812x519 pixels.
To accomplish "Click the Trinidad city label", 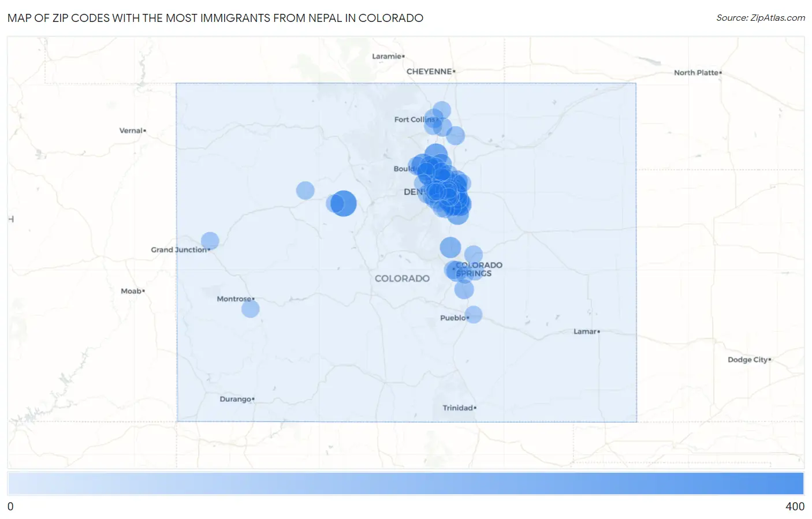I will coord(458,408).
